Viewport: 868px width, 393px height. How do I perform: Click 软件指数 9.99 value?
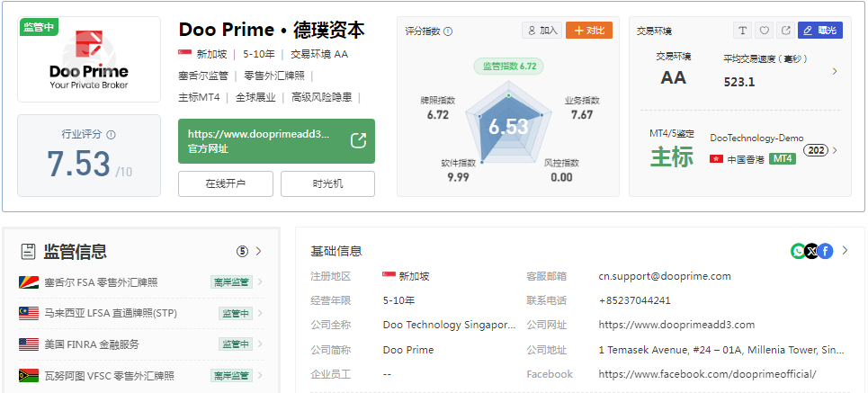[459, 177]
